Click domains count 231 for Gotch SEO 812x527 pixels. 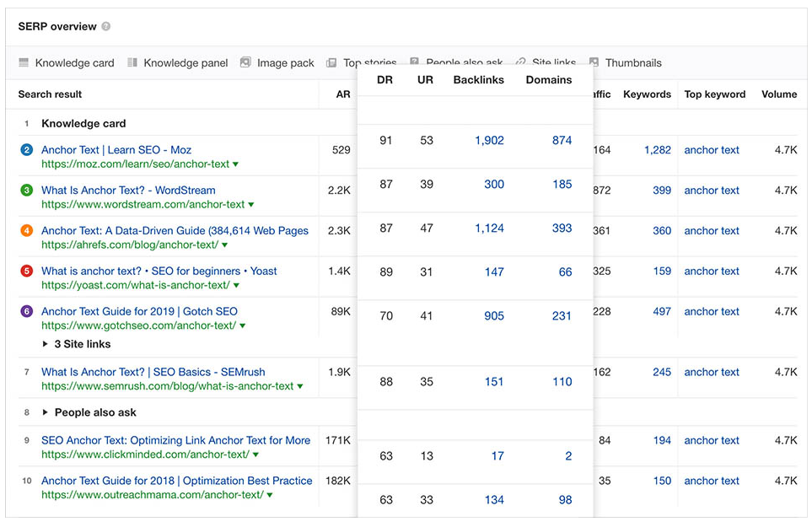pos(562,316)
